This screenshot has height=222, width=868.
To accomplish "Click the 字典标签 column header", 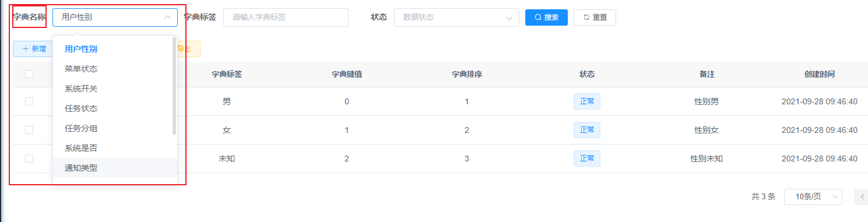I will pos(227,75).
